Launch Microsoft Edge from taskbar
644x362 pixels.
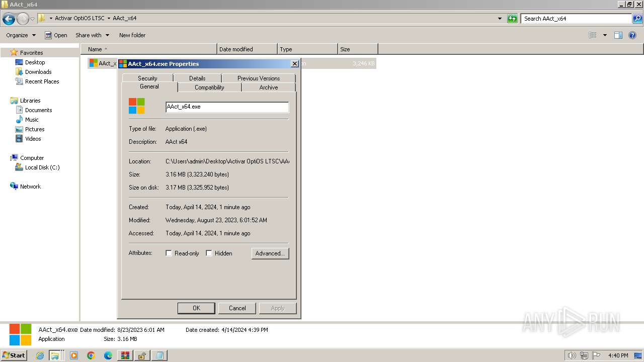coord(108,355)
